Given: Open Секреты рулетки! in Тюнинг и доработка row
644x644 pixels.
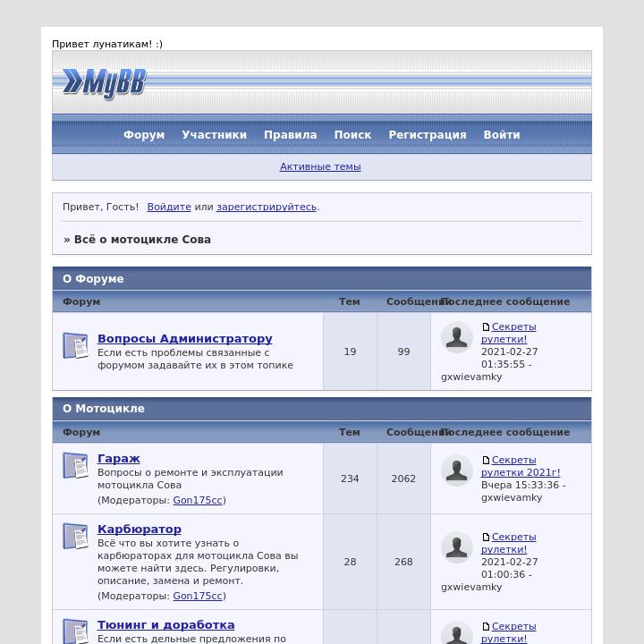Looking at the screenshot, I should tap(509, 632).
